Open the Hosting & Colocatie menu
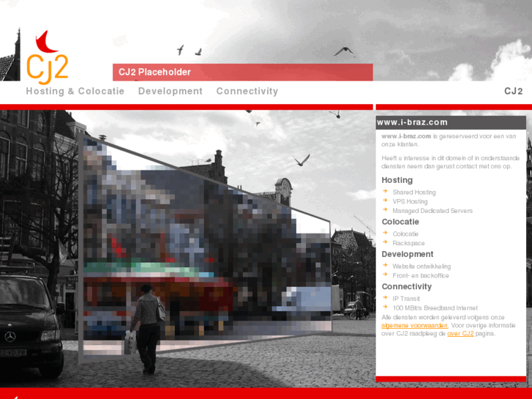532x399 pixels. [75, 91]
